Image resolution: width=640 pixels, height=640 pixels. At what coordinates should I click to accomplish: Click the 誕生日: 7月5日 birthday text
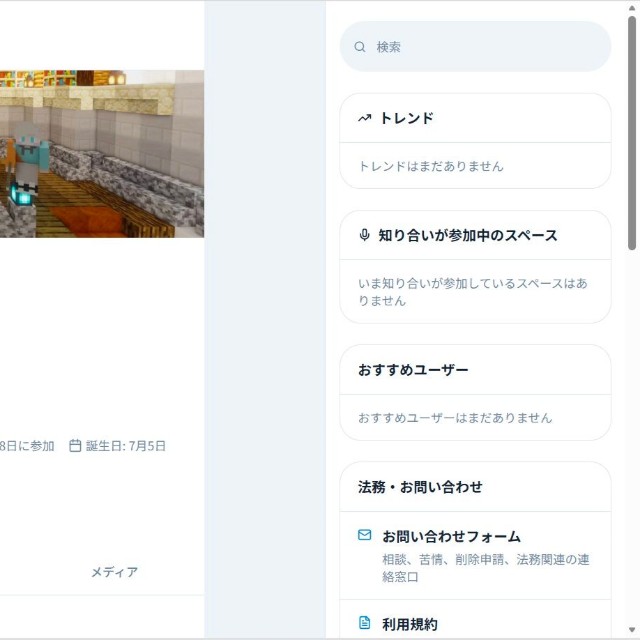coord(126,446)
